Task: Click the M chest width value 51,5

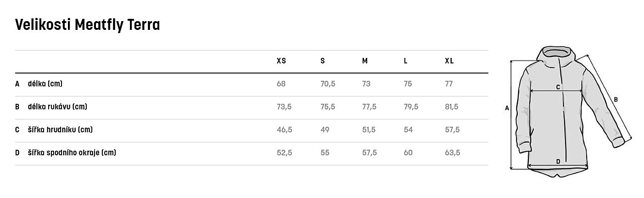Action: tap(369, 130)
